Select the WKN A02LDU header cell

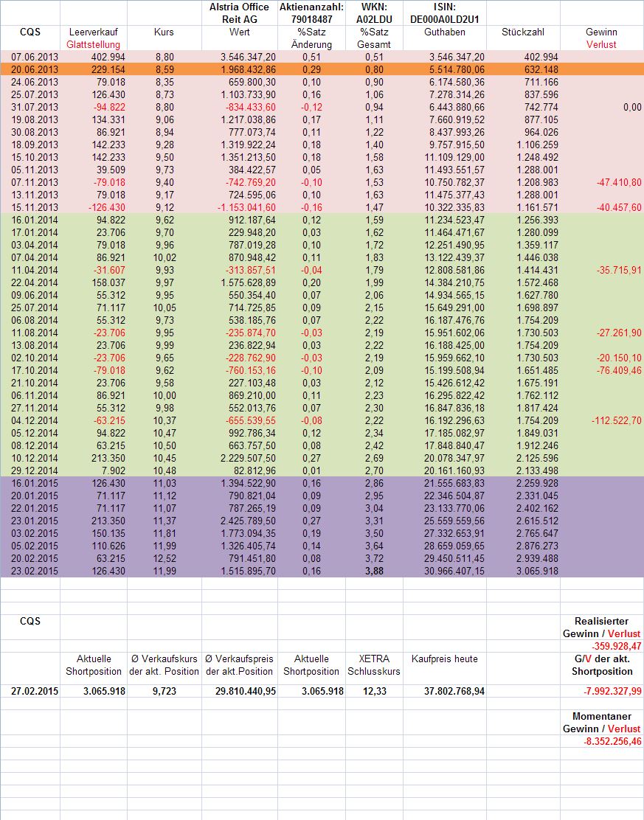tap(373, 13)
